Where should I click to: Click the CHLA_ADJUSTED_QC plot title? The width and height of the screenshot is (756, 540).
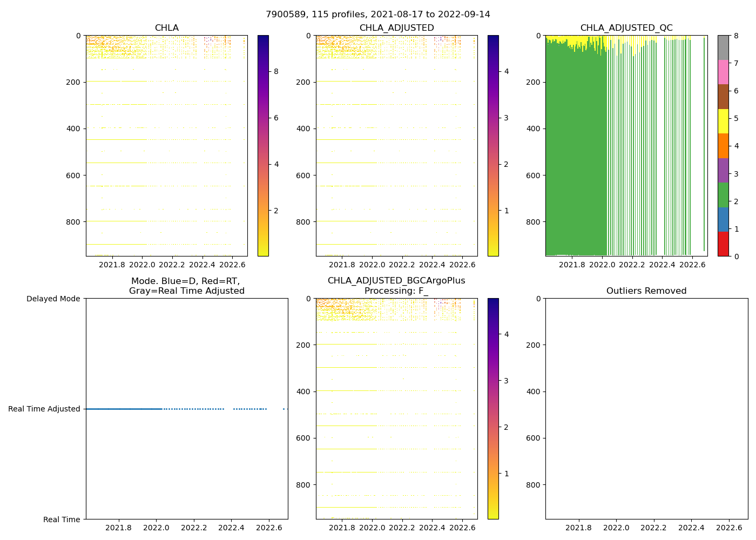pyautogui.click(x=626, y=28)
